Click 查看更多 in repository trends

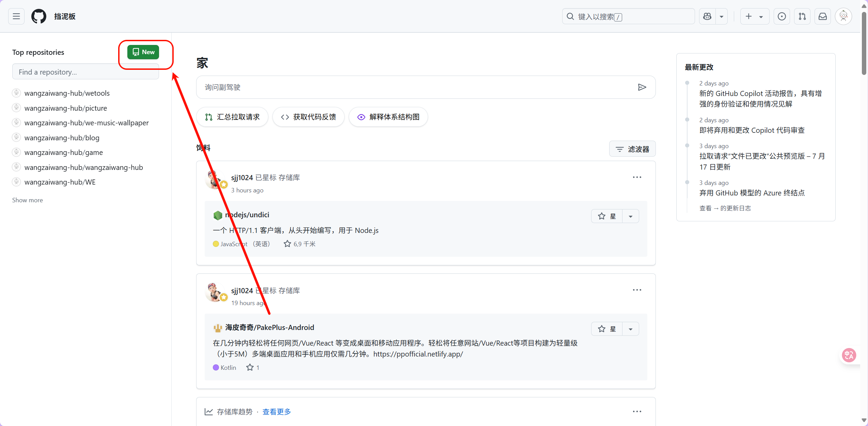pos(277,412)
